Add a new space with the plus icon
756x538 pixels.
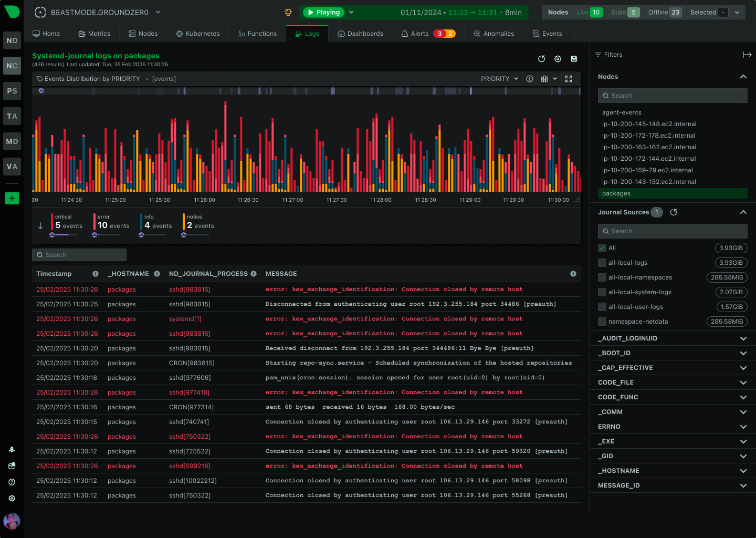point(12,198)
